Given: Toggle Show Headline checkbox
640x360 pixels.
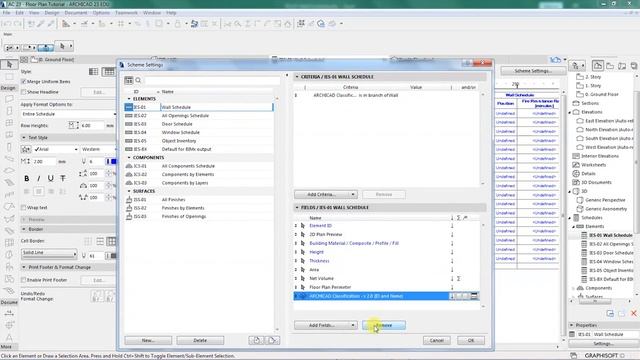Looking at the screenshot, I should tap(23, 92).
